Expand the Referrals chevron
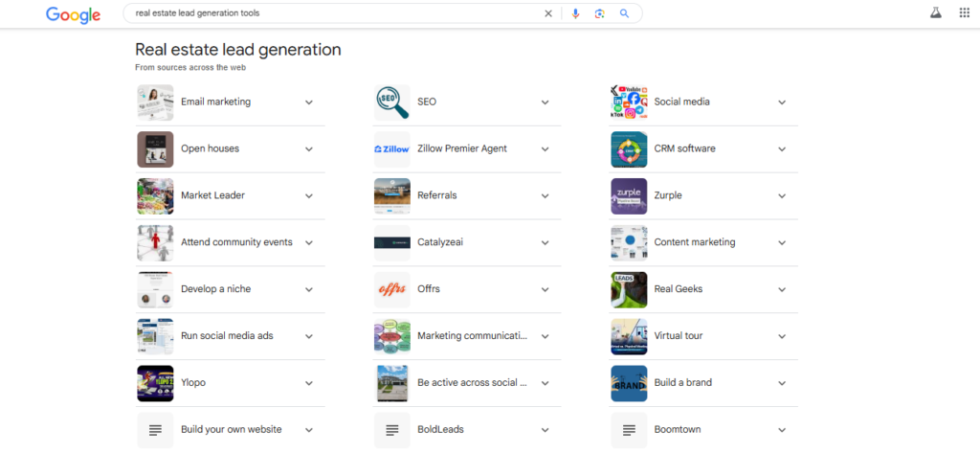980x453 pixels. coord(545,195)
